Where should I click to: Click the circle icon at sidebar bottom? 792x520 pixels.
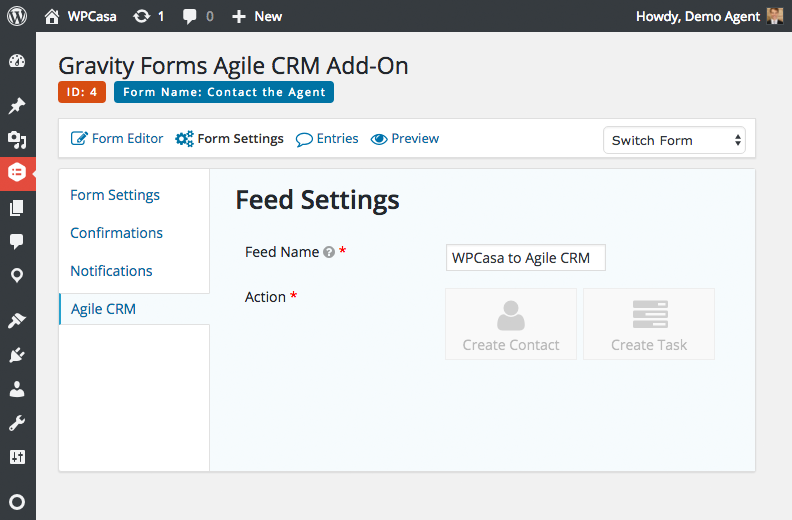(x=17, y=502)
